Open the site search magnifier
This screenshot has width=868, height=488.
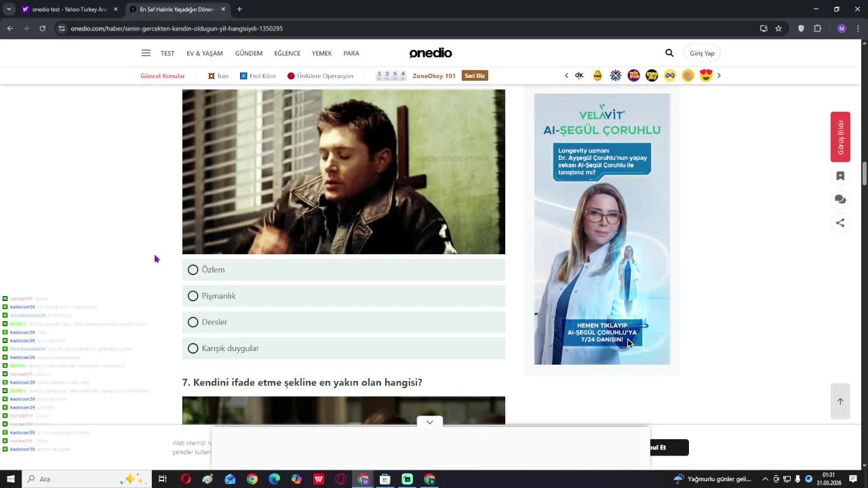669,53
